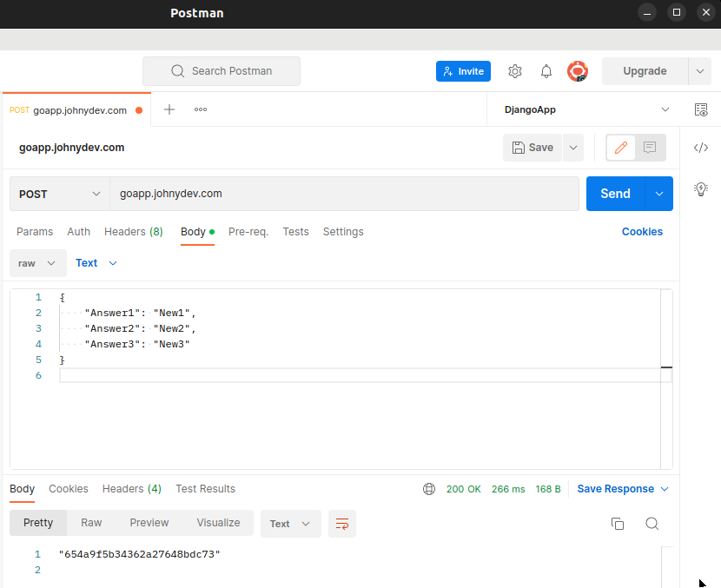Screen dimensions: 721x588
Task: Open the Auth tab
Action: 79,232
